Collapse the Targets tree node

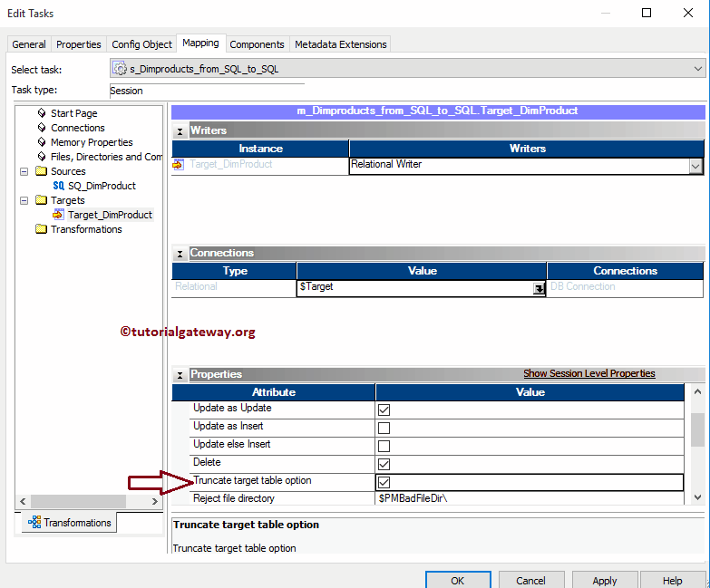coord(24,200)
